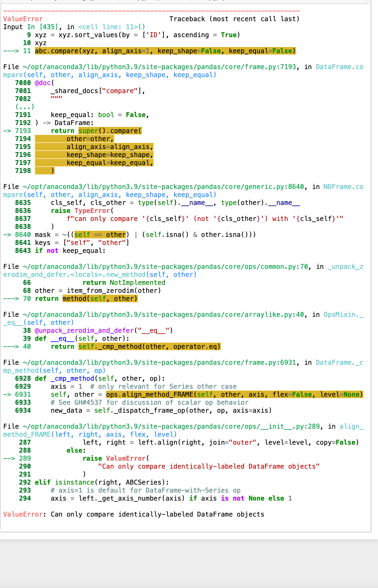Click the arraylike.py:40 file path
The width and height of the screenshot is (378, 588).
click(163, 314)
